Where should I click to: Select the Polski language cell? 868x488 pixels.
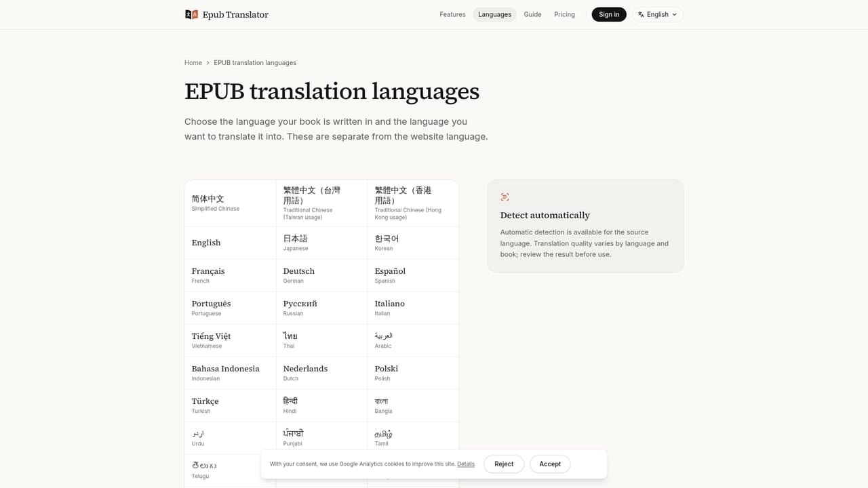[x=413, y=373]
